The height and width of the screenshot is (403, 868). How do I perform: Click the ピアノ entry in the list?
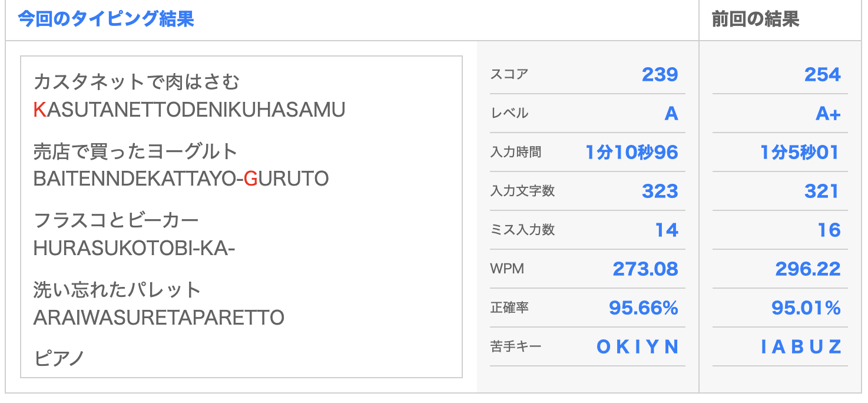click(59, 358)
